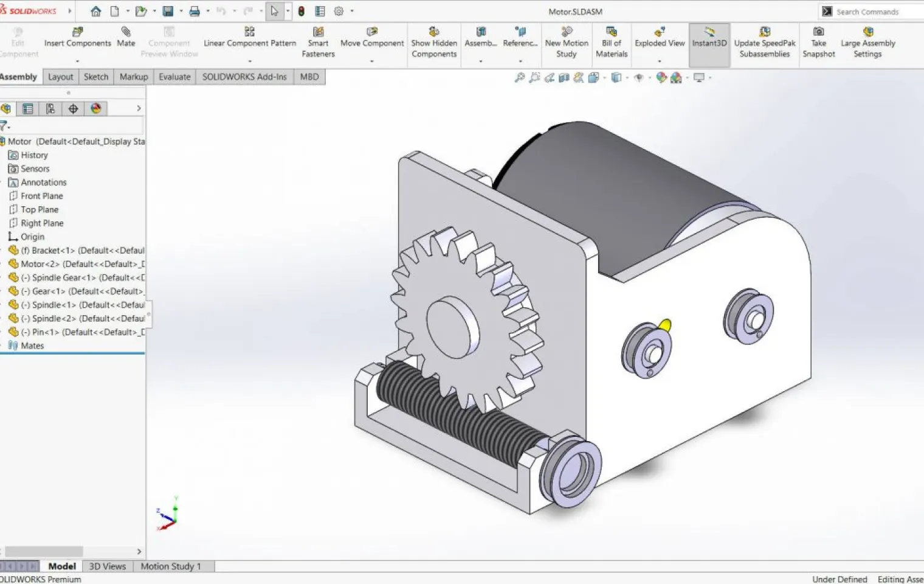Toggle the traffic-light rebuild icon
924x584 pixels.
(301, 11)
